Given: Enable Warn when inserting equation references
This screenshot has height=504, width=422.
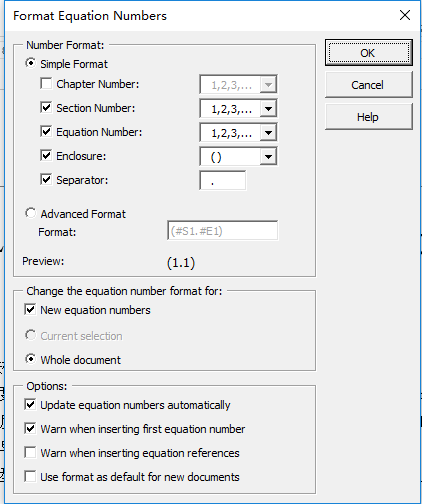Looking at the screenshot, I should click(x=30, y=452).
